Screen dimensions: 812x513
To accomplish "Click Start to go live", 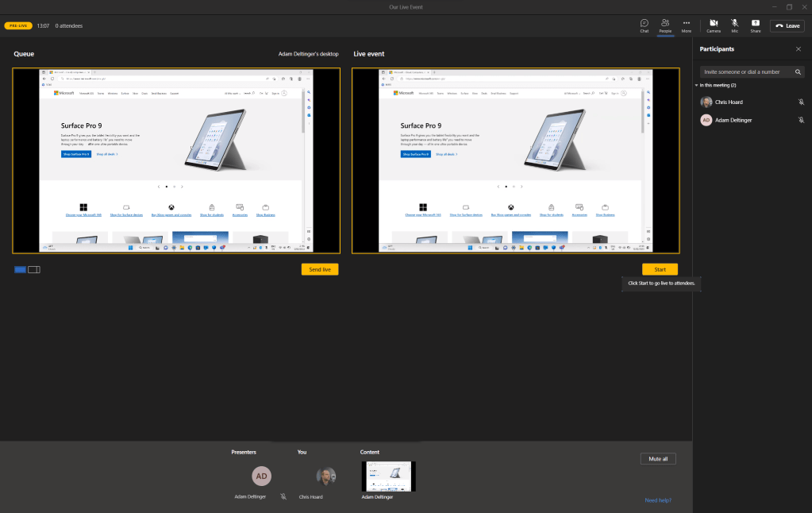I will click(x=660, y=269).
